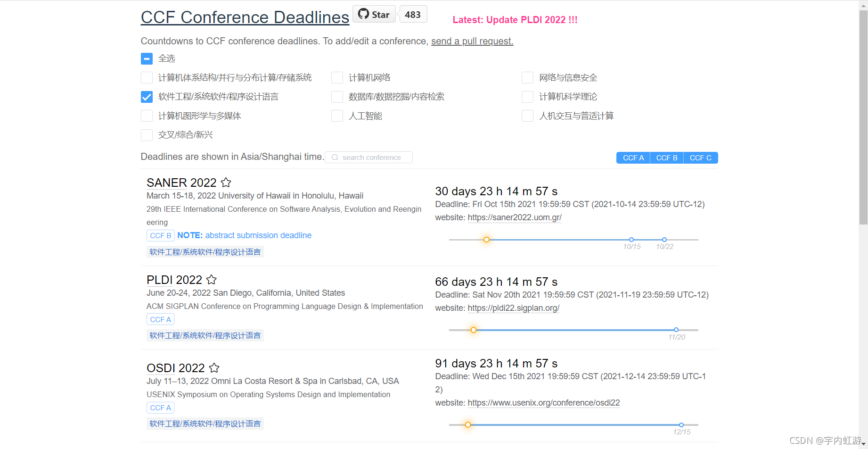Check 计算机图形学与多媒体 category
The width and height of the screenshot is (868, 449).
click(x=147, y=116)
